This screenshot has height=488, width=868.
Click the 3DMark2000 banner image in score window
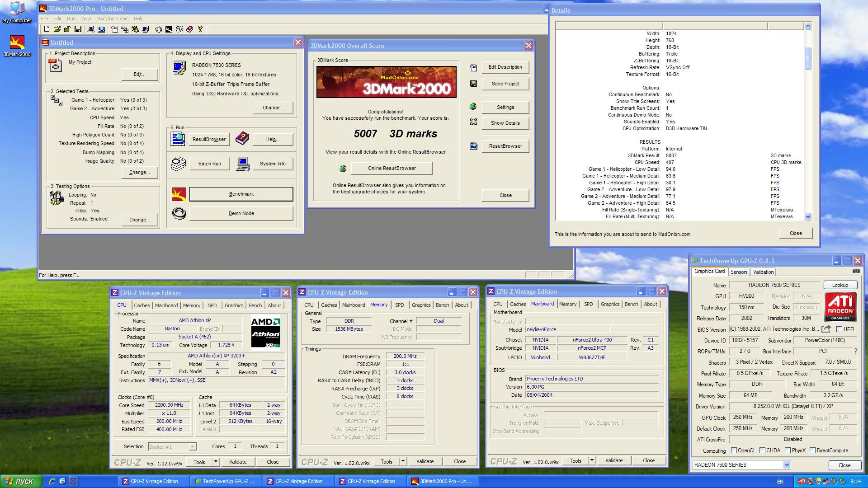(x=387, y=82)
